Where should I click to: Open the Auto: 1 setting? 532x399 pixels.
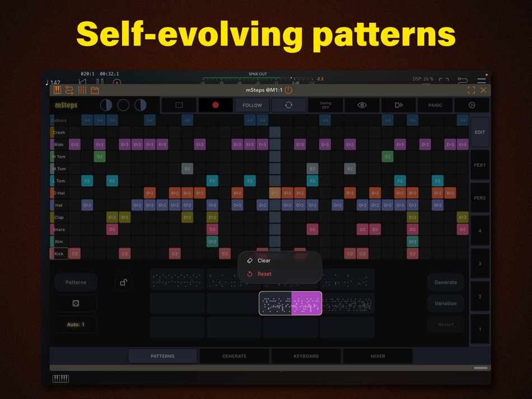pos(76,324)
